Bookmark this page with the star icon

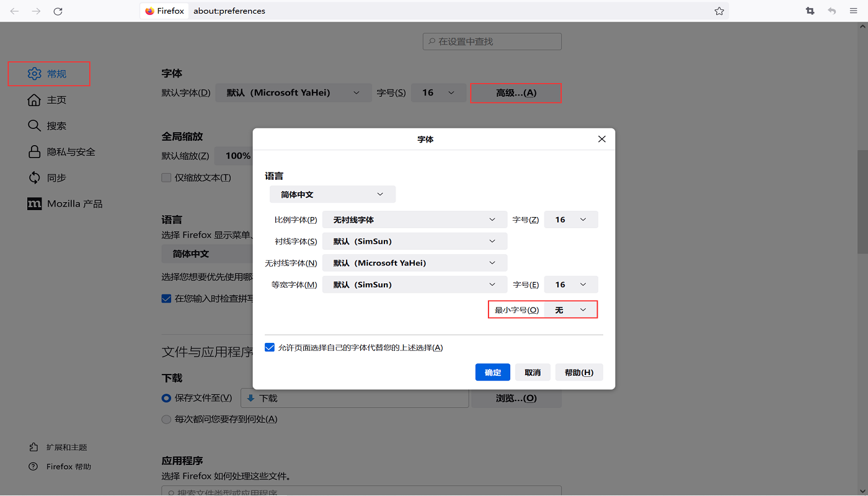(x=719, y=11)
